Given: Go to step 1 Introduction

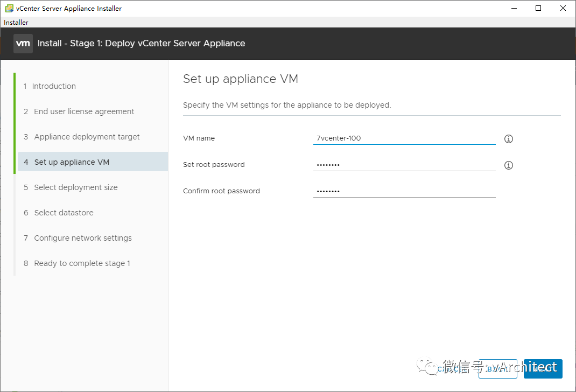Looking at the screenshot, I should pos(54,86).
